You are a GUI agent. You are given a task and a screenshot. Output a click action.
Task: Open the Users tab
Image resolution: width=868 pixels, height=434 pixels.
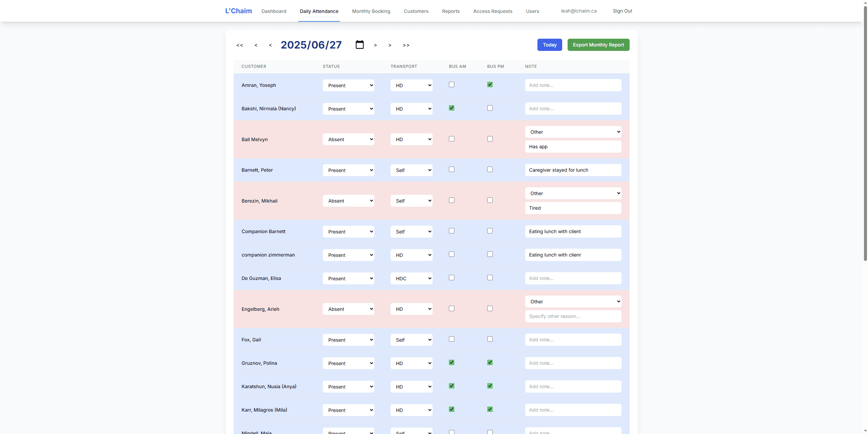click(x=532, y=11)
